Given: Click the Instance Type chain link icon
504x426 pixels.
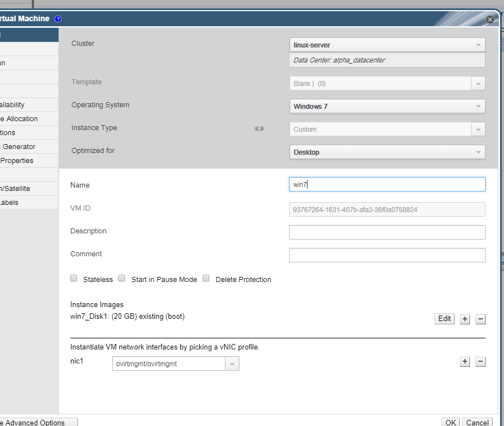Looking at the screenshot, I should [x=259, y=128].
